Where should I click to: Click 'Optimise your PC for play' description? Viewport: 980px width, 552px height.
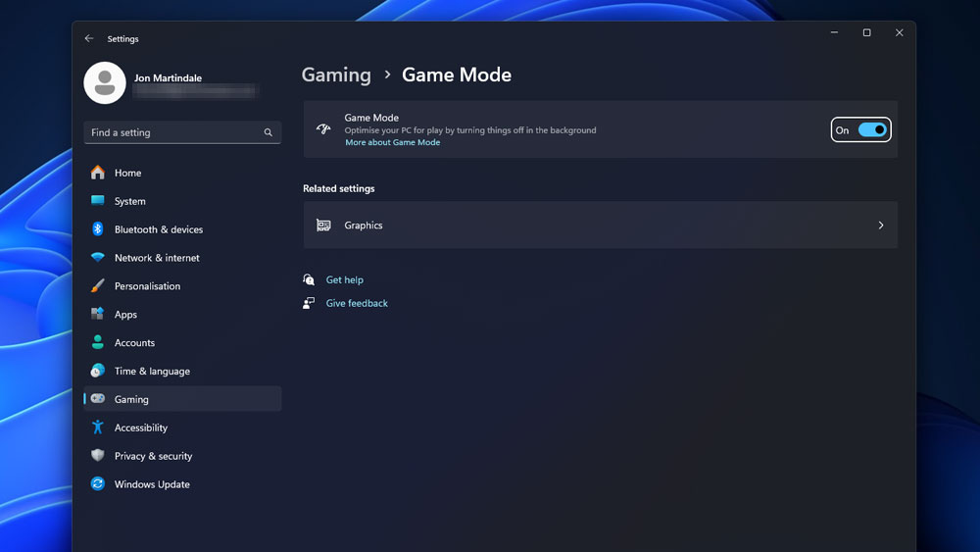(x=470, y=130)
